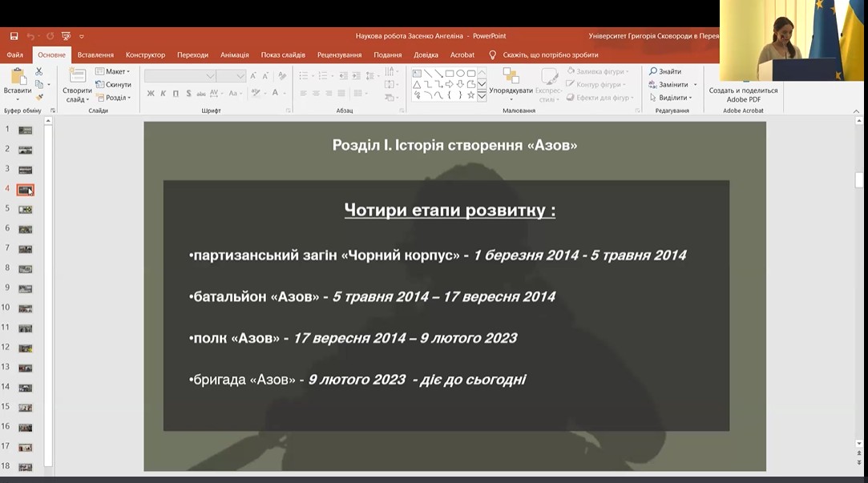The width and height of the screenshot is (868, 483).
Task: Toggle justified text alignment
Action: (x=341, y=94)
